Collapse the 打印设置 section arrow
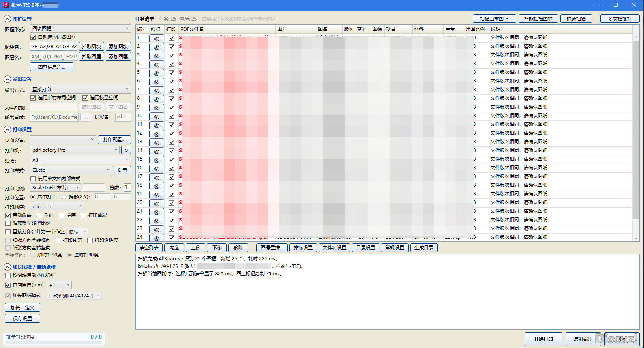The height and width of the screenshot is (348, 644). (x=7, y=130)
